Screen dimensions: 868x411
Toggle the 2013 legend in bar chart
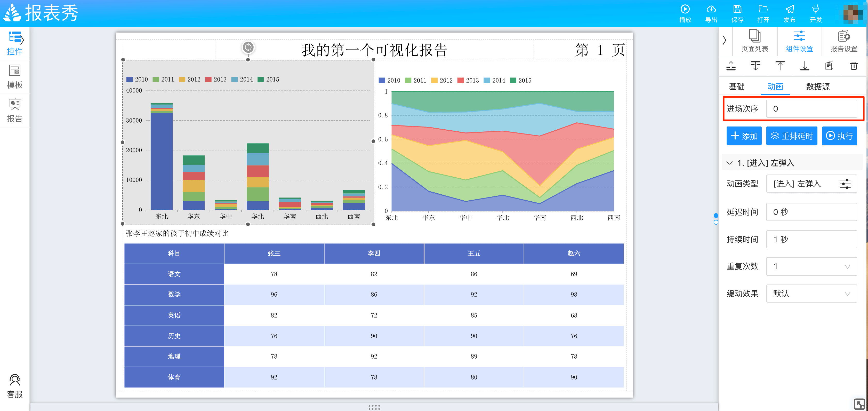[x=216, y=80]
